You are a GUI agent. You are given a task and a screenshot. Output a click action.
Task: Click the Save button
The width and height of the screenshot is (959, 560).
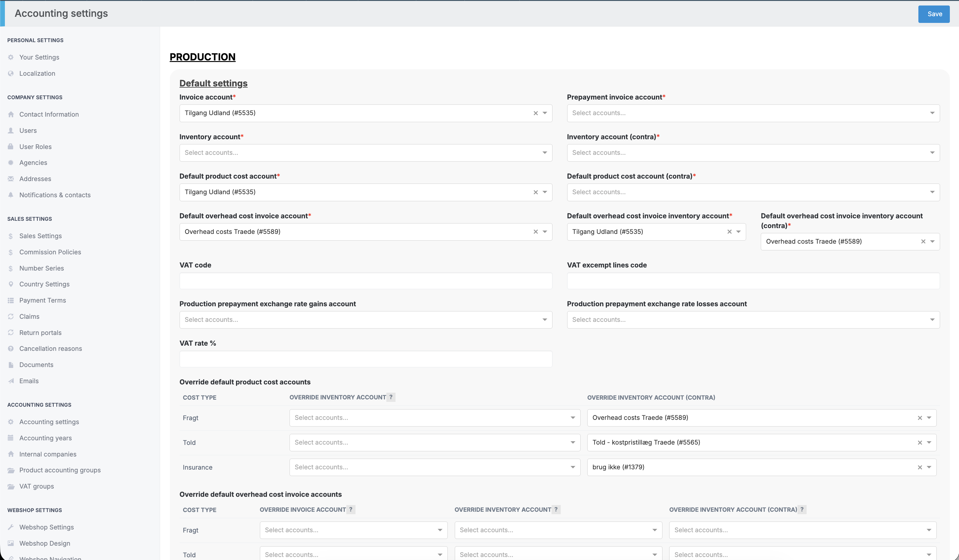pos(934,14)
